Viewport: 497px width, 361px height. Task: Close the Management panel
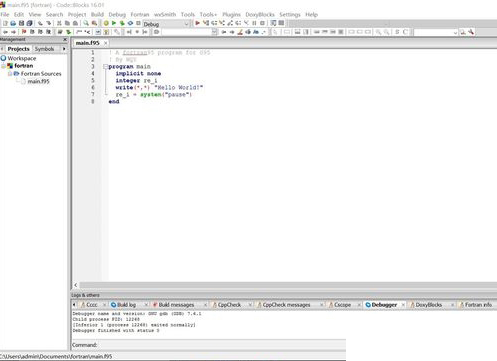(x=65, y=40)
